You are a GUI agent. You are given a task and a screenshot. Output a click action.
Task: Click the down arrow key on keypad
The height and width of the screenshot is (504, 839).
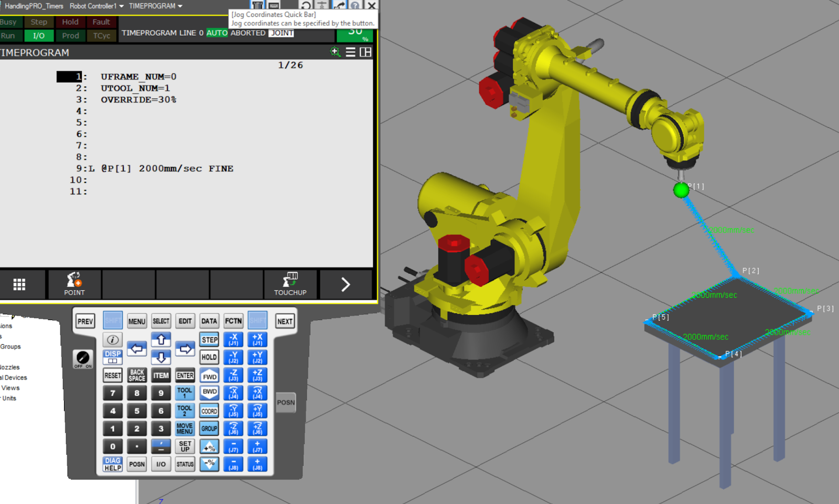pos(161,357)
